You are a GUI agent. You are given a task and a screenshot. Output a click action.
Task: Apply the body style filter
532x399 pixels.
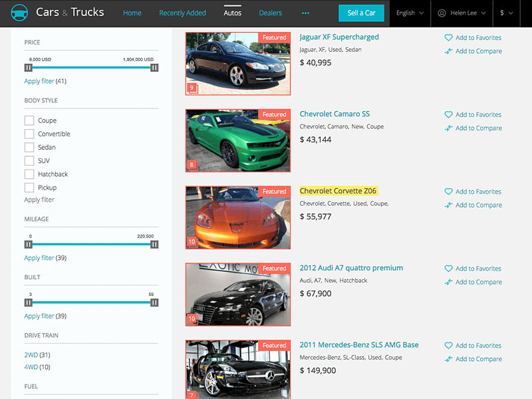39,200
